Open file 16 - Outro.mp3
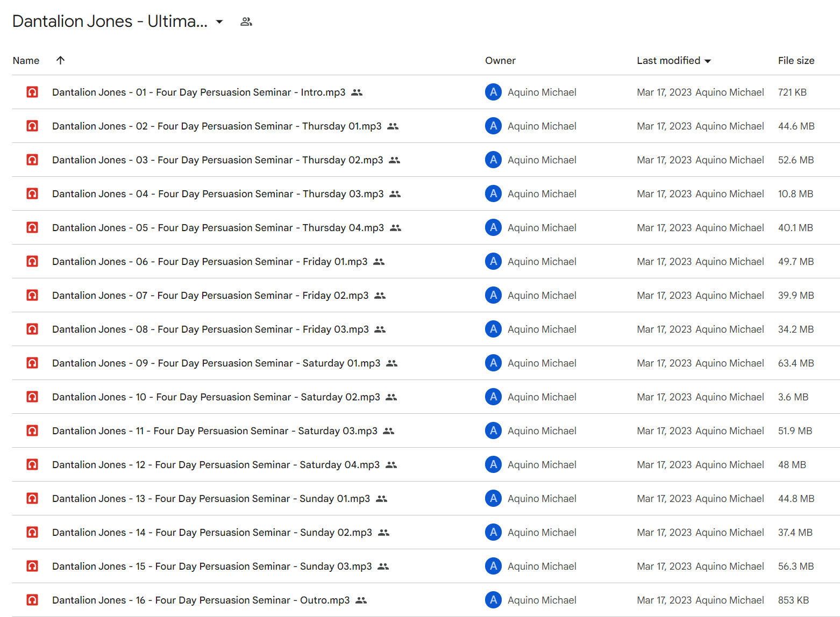 (x=201, y=600)
